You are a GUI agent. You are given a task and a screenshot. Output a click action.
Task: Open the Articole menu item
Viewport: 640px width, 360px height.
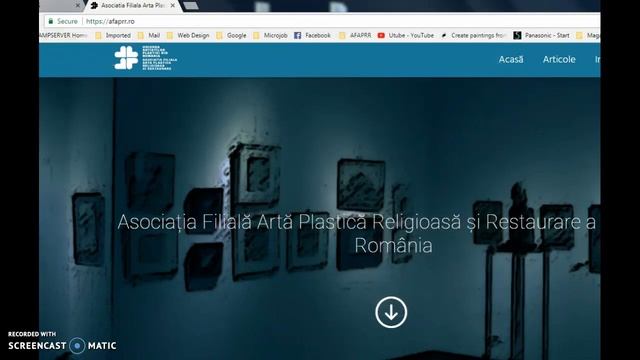click(559, 60)
